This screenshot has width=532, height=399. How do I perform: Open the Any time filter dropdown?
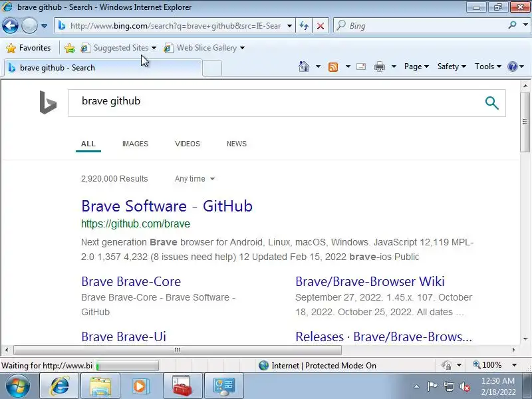click(195, 179)
